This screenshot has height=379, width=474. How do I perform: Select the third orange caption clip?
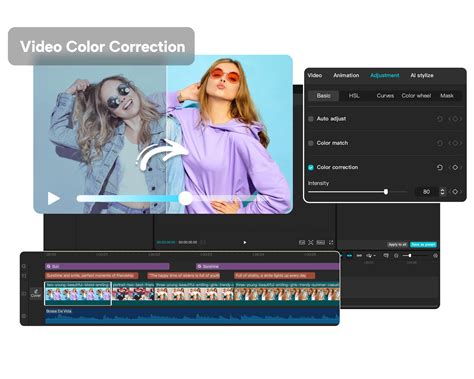[275, 276]
